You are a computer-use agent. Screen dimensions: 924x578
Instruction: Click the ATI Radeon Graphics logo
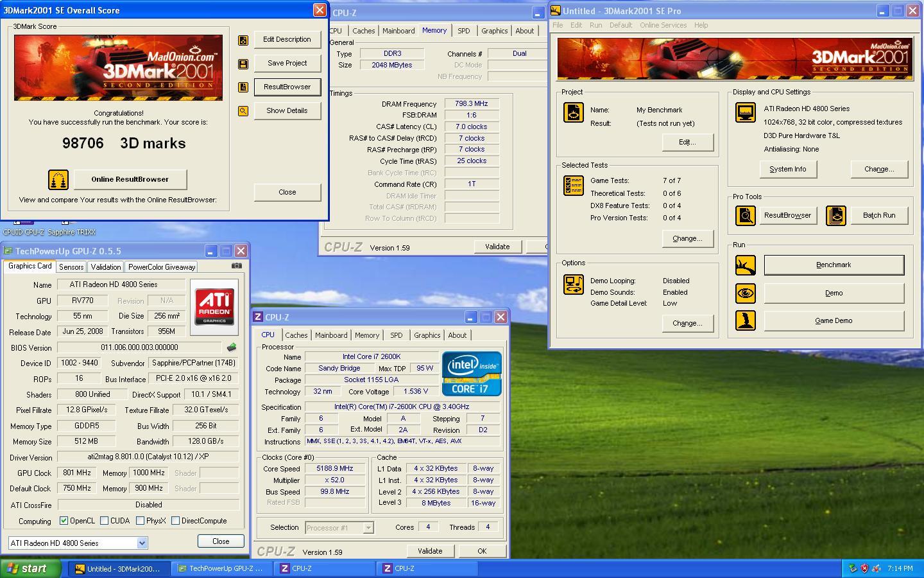click(214, 306)
